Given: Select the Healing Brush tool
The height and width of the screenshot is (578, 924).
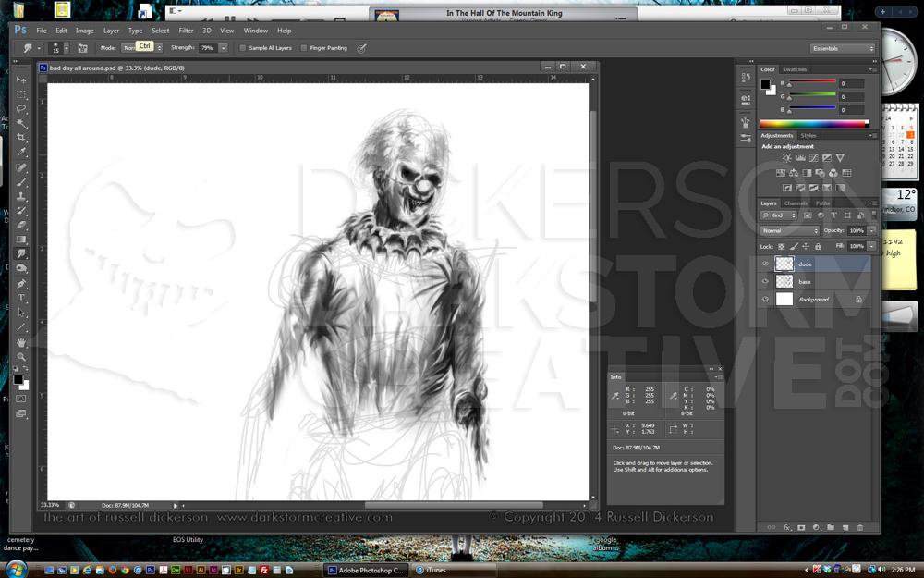Looking at the screenshot, I should (21, 168).
